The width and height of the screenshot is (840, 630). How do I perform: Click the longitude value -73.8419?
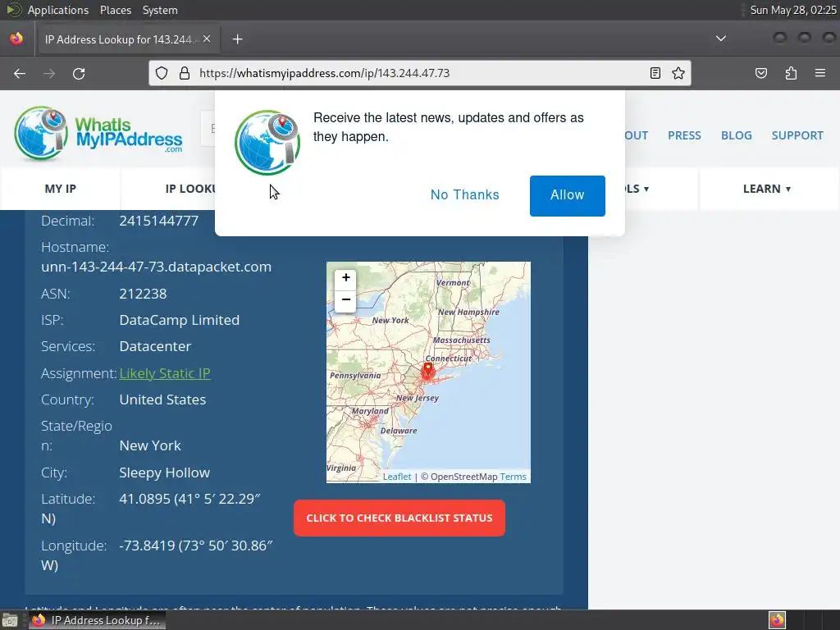click(147, 546)
